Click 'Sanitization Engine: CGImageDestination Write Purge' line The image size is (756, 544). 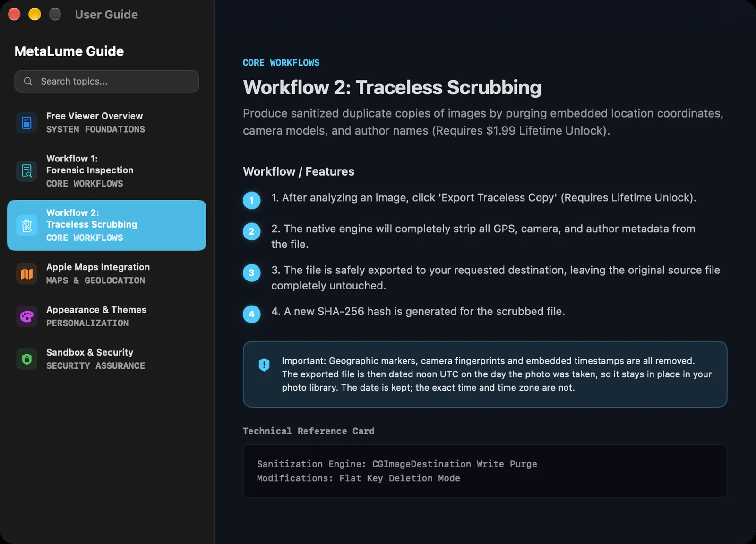pos(397,464)
